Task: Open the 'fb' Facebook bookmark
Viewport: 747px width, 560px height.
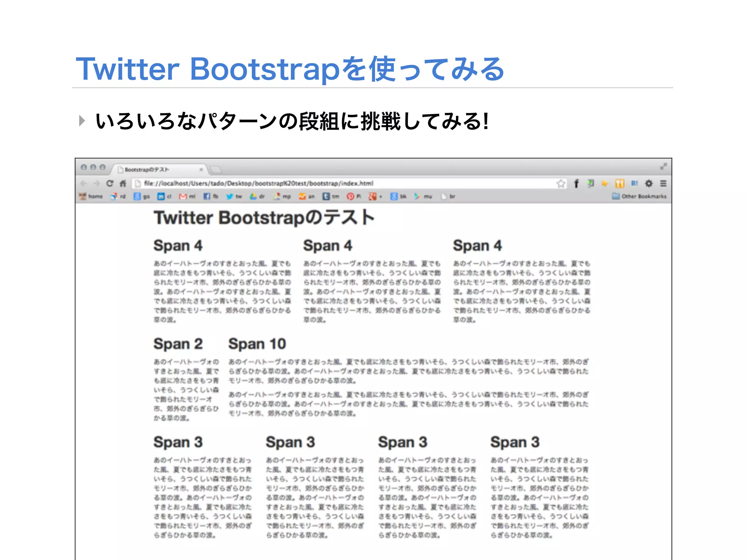Action: coord(211,197)
